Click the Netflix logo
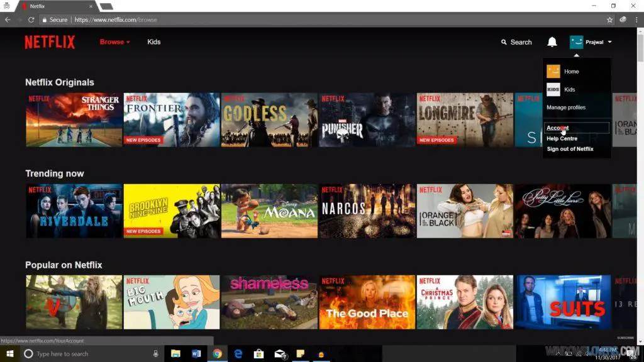 tap(50, 42)
